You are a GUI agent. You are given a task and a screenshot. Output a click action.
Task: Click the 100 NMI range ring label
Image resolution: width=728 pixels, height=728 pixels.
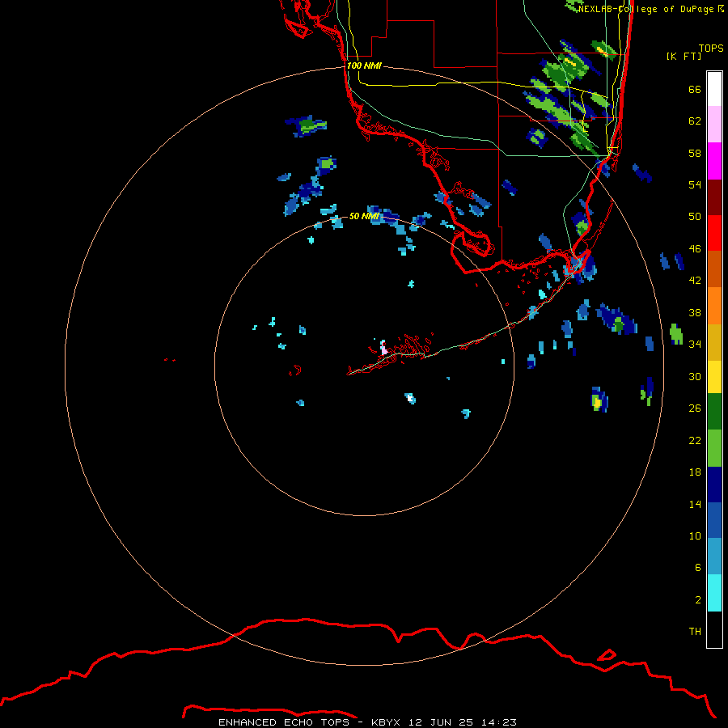point(364,66)
